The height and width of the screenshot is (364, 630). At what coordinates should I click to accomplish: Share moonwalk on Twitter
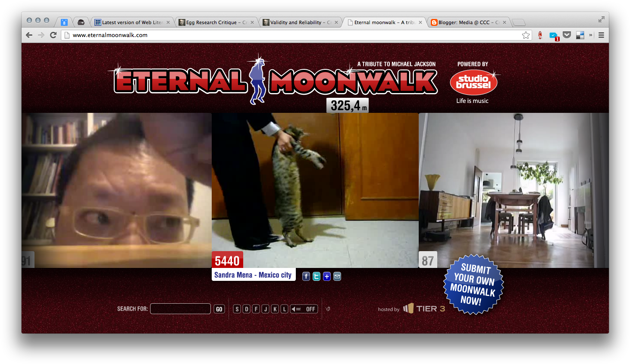pyautogui.click(x=317, y=277)
